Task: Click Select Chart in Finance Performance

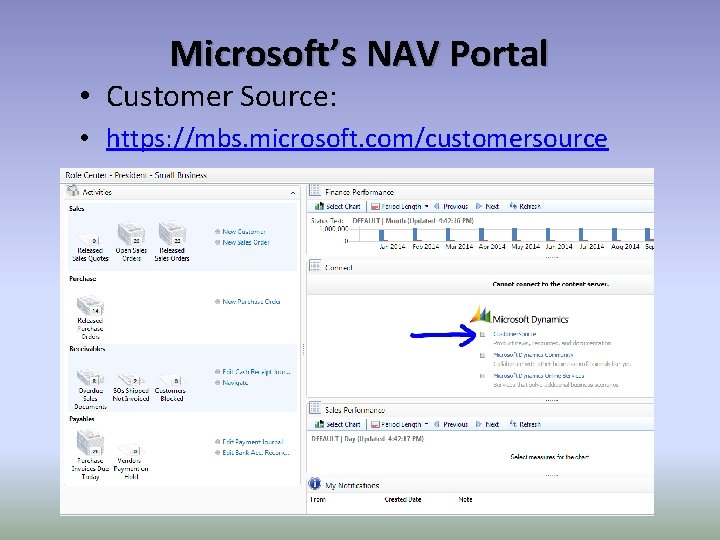Action: click(x=338, y=206)
